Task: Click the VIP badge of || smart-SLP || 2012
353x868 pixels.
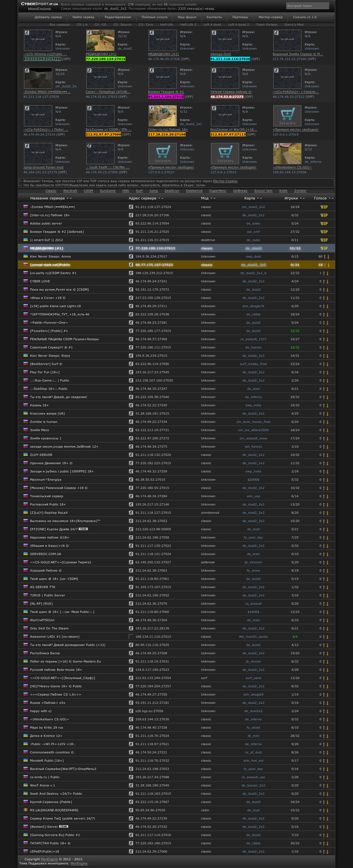Action: pos(324,240)
